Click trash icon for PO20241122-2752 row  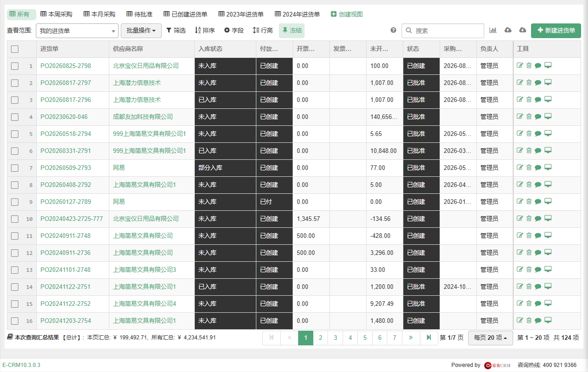tap(529, 304)
